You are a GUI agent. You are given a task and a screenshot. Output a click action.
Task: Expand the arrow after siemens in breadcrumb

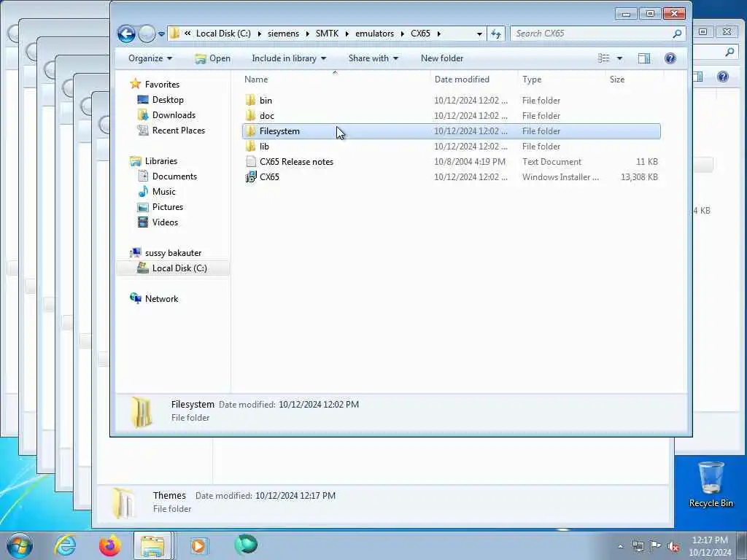307,34
